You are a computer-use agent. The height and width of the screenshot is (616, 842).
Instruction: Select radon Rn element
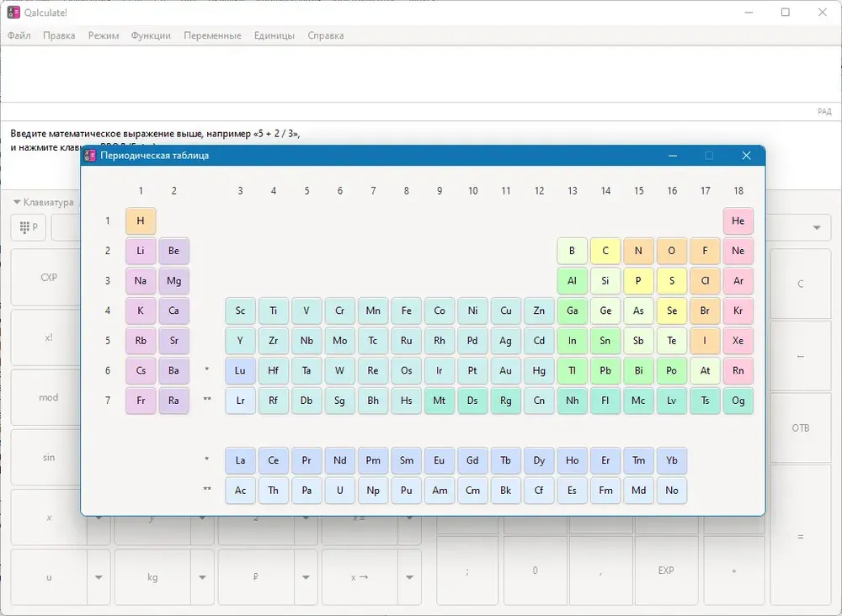coord(738,371)
